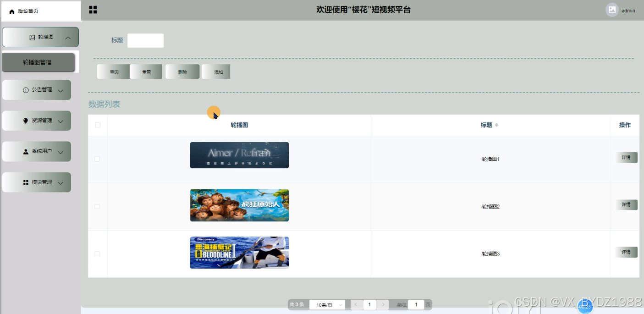Open 详情 for the 轮播图2 row

click(x=626, y=205)
